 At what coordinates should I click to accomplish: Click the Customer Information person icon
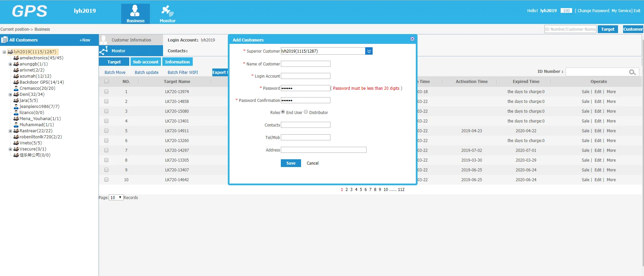click(x=104, y=40)
